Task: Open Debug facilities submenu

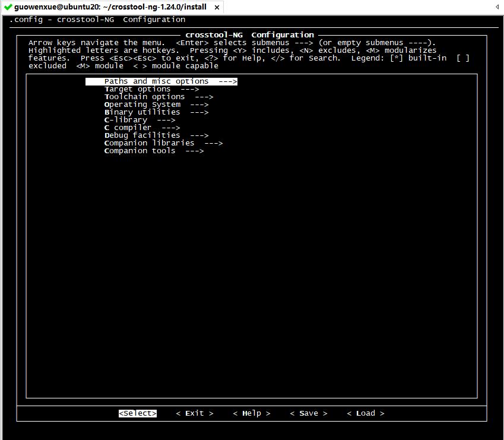Action: 157,135
